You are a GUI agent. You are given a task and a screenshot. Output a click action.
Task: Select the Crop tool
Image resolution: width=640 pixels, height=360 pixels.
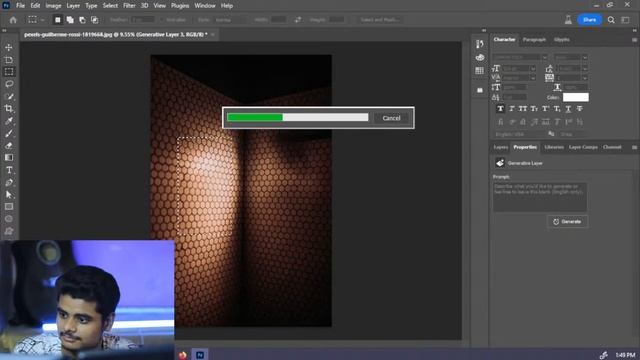pyautogui.click(x=9, y=109)
